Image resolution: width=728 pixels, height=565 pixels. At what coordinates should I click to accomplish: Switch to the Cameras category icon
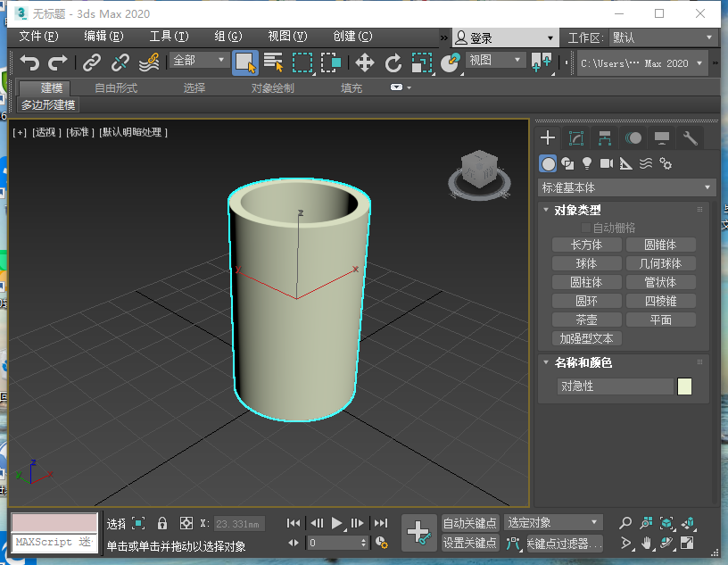pyautogui.click(x=607, y=163)
